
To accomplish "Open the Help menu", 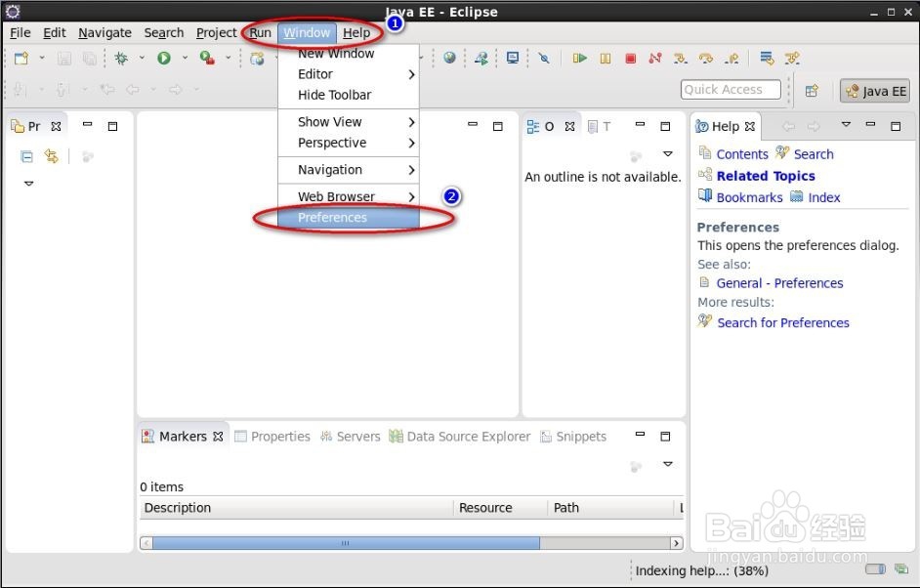I will (x=356, y=33).
